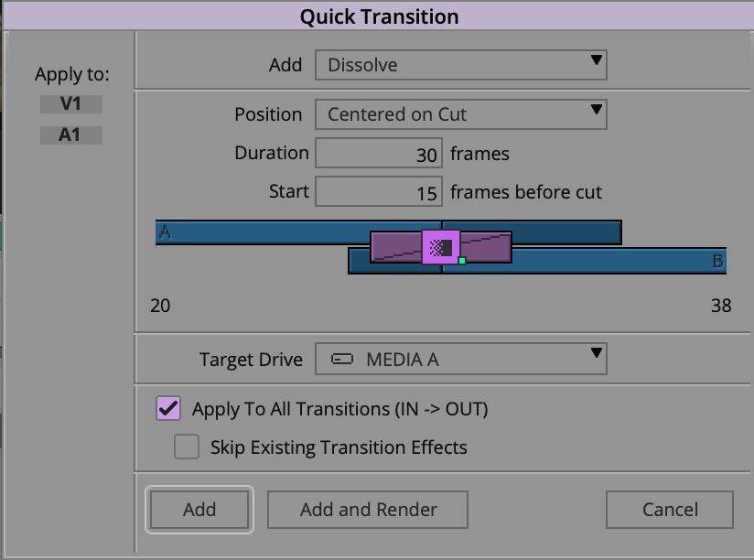Enable Skip Existing Transition Effects checkbox
The image size is (754, 560).
pyautogui.click(x=187, y=447)
